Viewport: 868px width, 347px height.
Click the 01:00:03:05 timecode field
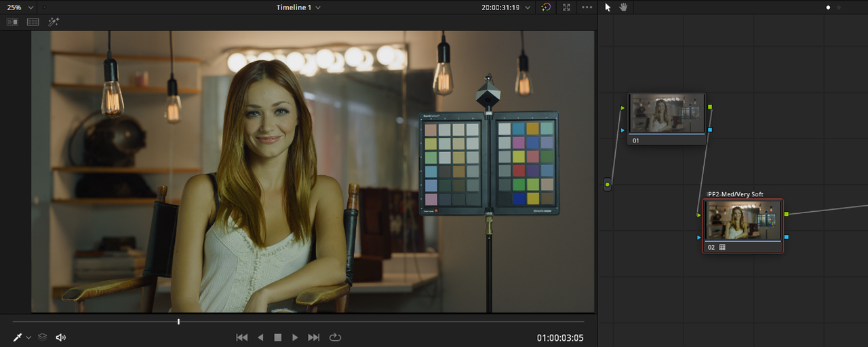tap(560, 337)
